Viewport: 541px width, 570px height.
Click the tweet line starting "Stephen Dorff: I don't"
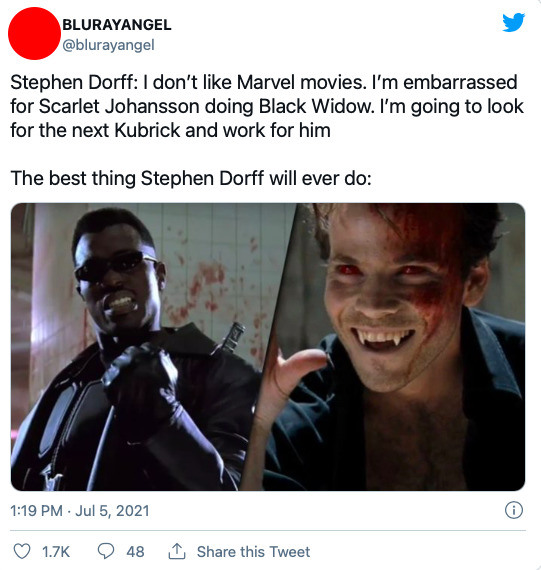[264, 82]
